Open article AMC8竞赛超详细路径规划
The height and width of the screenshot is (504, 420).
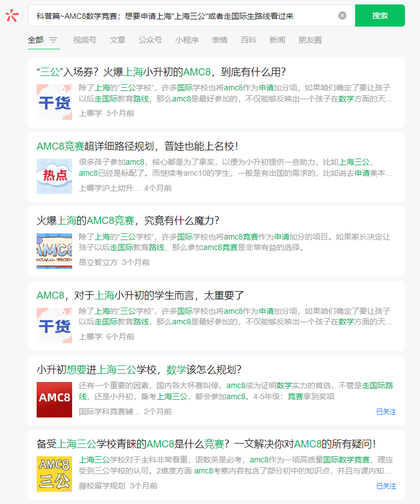click(x=138, y=146)
